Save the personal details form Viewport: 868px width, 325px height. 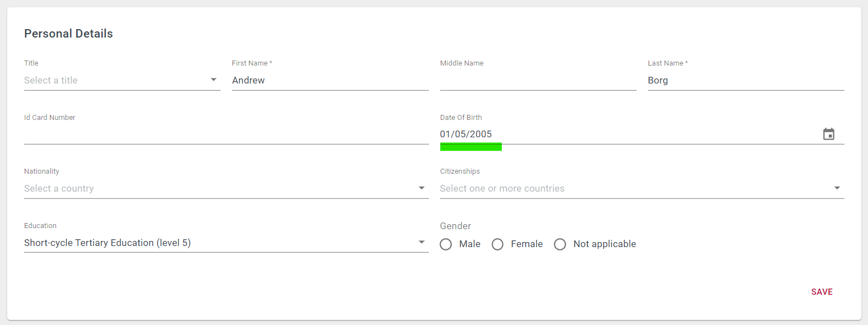(x=822, y=292)
